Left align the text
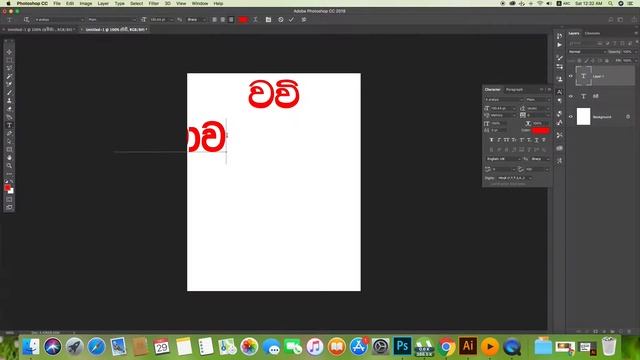This screenshot has width=640, height=360. click(x=214, y=20)
